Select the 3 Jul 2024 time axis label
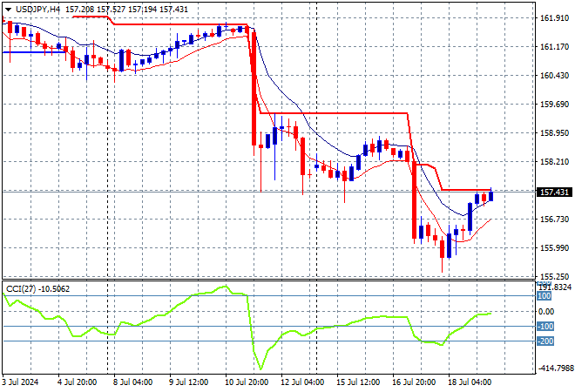Viewport: 575px width, 392px height. click(21, 382)
